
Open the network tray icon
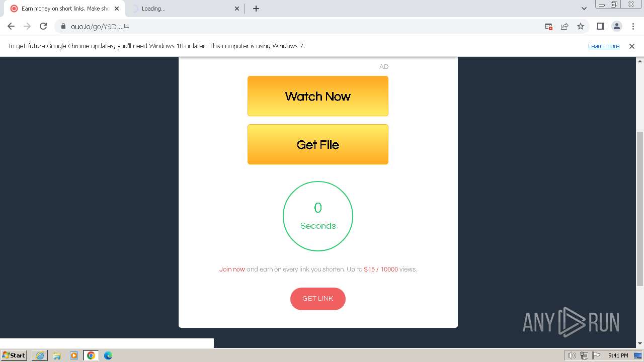tap(584, 355)
